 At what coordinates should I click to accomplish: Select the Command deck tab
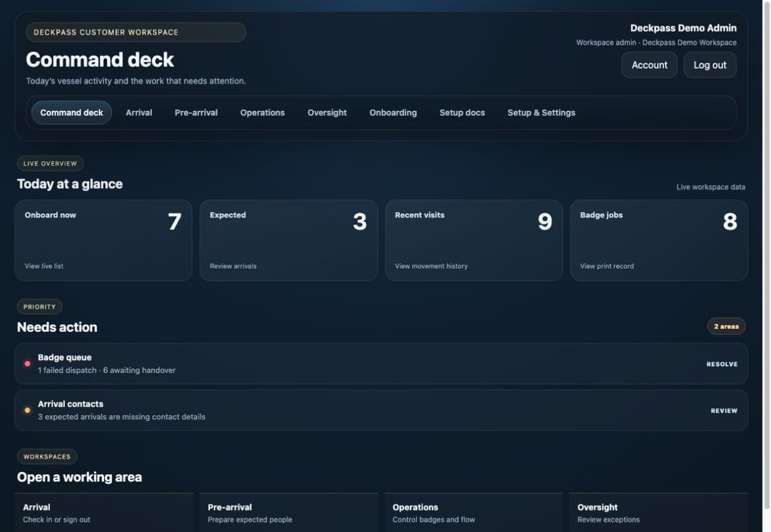(72, 113)
